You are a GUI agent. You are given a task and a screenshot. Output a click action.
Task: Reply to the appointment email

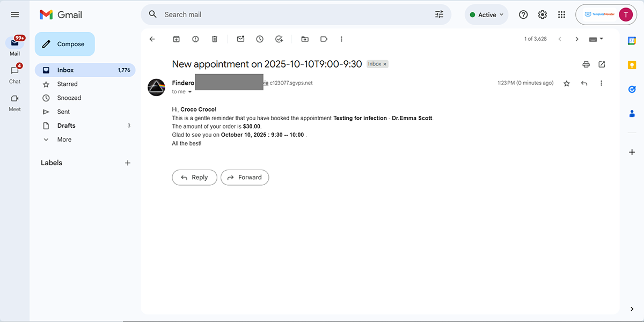[194, 177]
